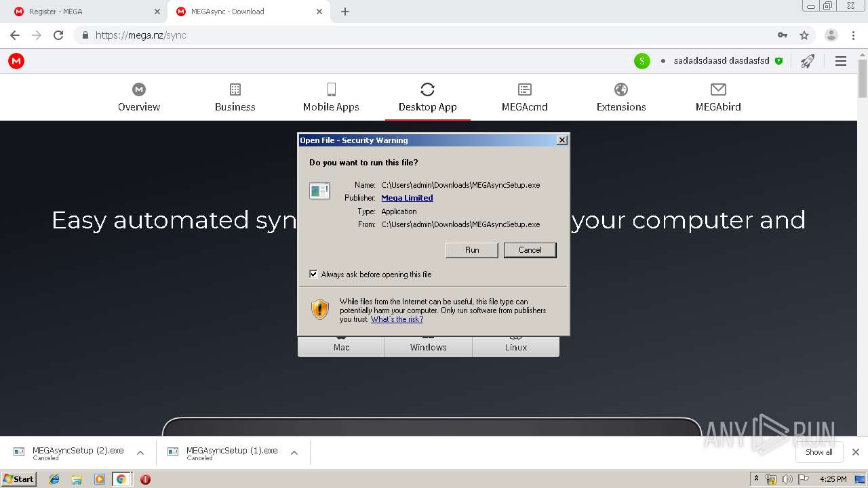Click the key password icon in address bar

pos(783,35)
